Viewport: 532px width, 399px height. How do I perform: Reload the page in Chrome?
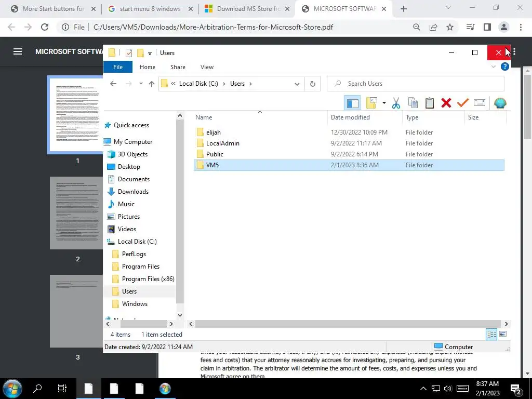[45, 27]
